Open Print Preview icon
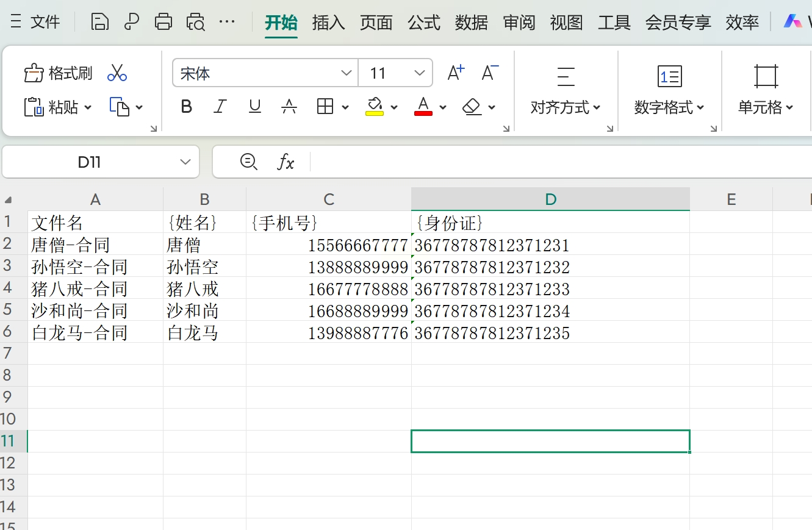This screenshot has height=530, width=812. (196, 22)
